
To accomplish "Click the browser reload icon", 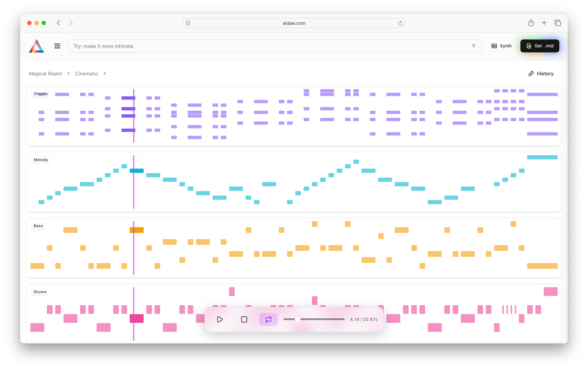I will (400, 23).
